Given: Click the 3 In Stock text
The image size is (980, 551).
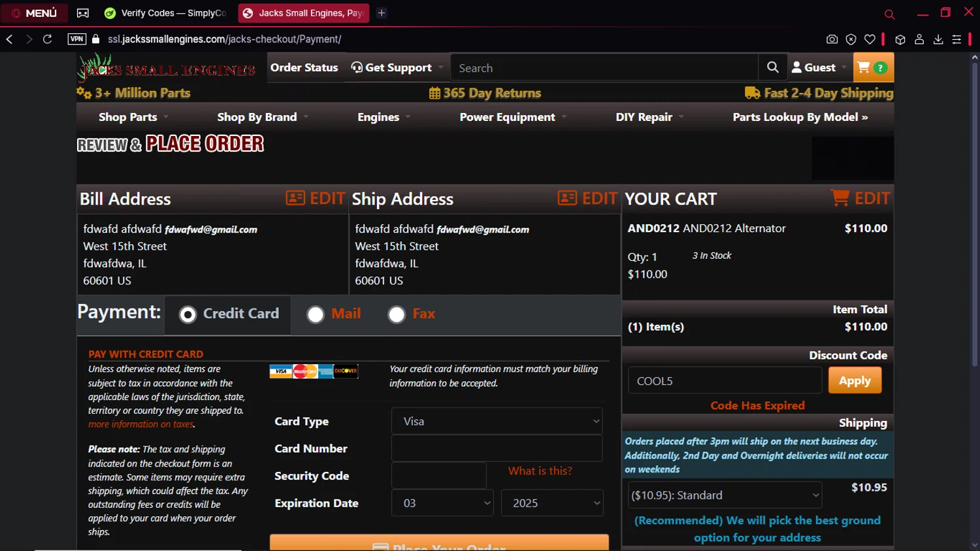Looking at the screenshot, I should [x=711, y=256].
